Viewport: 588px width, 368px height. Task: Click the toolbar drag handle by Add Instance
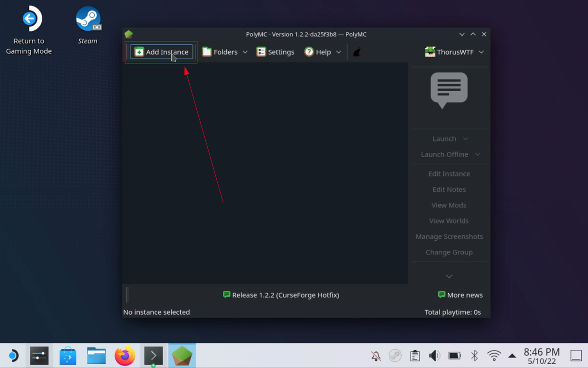[x=127, y=52]
